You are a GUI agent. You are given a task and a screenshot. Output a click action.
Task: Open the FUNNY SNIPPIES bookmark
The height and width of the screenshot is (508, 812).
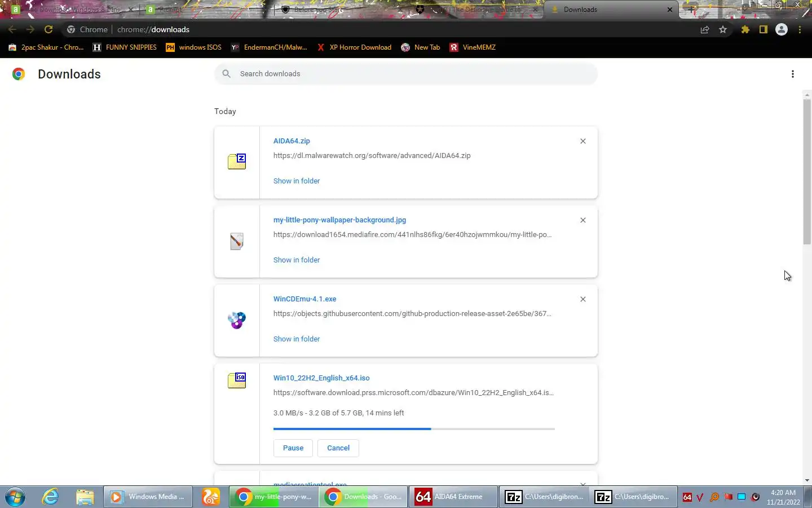coord(125,47)
